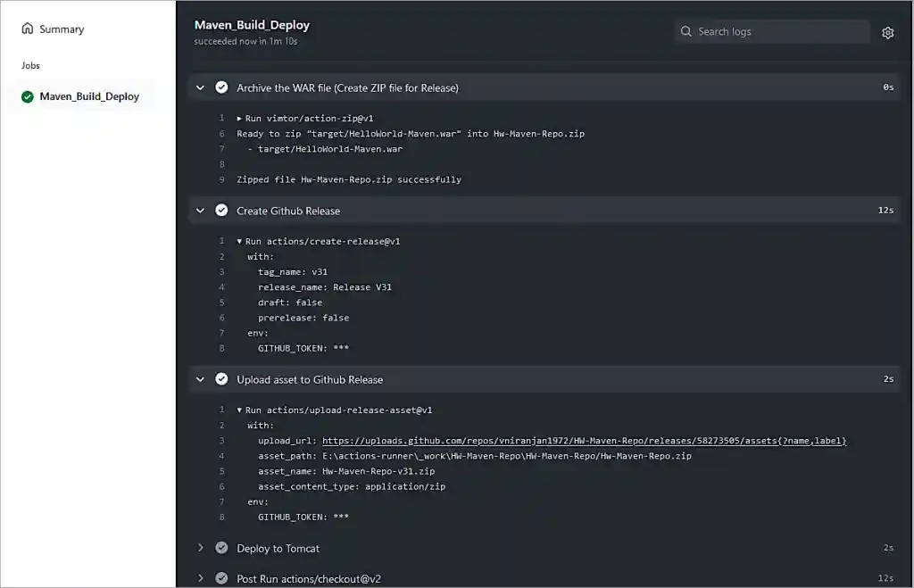Click the success check icon on Create Github Release step
Viewport: 914px width, 588px height.
pos(221,211)
